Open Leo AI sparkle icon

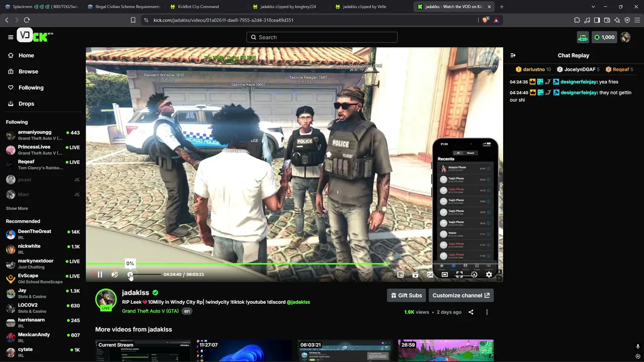(x=617, y=20)
